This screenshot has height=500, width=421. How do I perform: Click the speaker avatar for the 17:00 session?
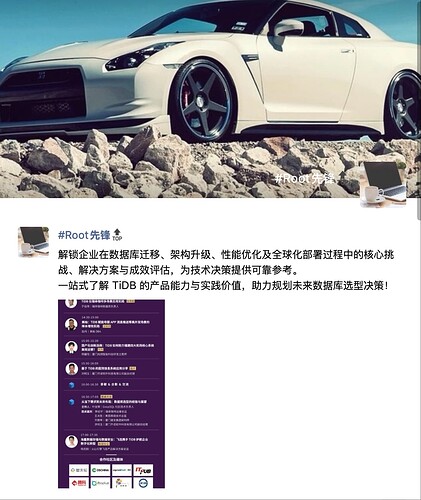click(x=71, y=442)
